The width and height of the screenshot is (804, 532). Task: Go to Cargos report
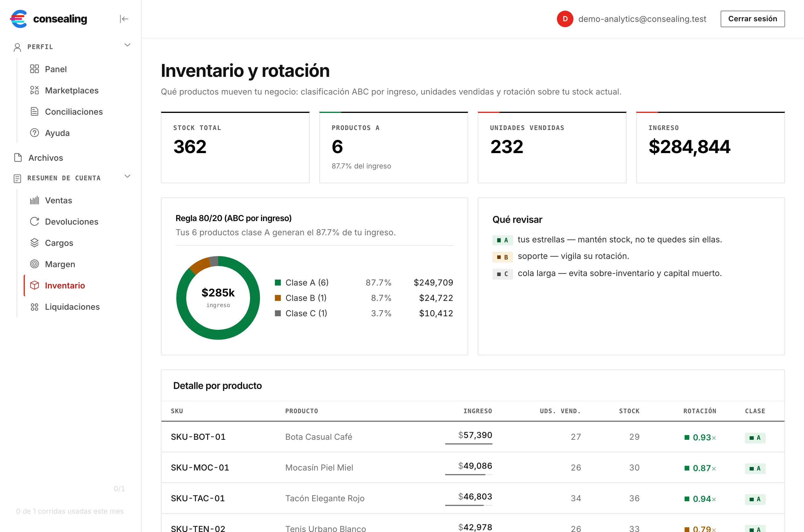[x=59, y=243]
